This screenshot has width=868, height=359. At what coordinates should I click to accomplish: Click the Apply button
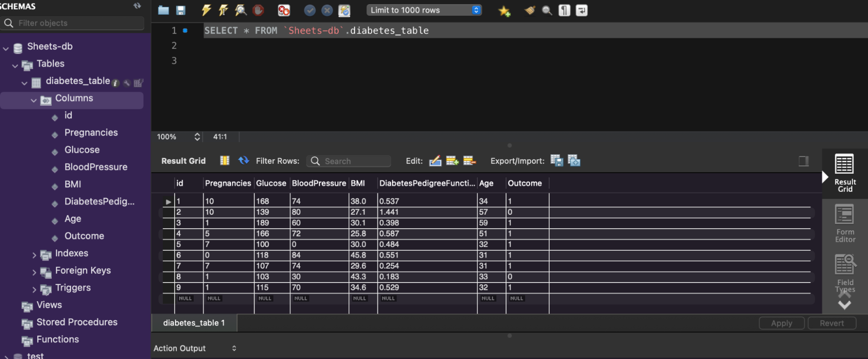(781, 323)
